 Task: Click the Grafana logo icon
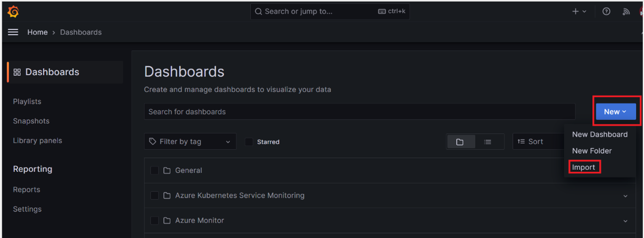point(13,12)
